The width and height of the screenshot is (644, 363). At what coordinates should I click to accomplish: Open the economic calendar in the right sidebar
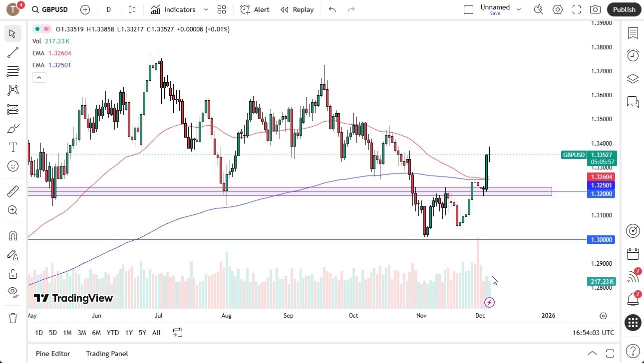[633, 254]
